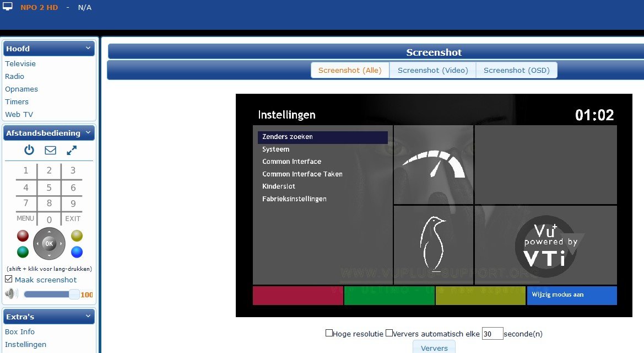Switch to Screenshot (Alle) tab
644x353 pixels.
(350, 71)
